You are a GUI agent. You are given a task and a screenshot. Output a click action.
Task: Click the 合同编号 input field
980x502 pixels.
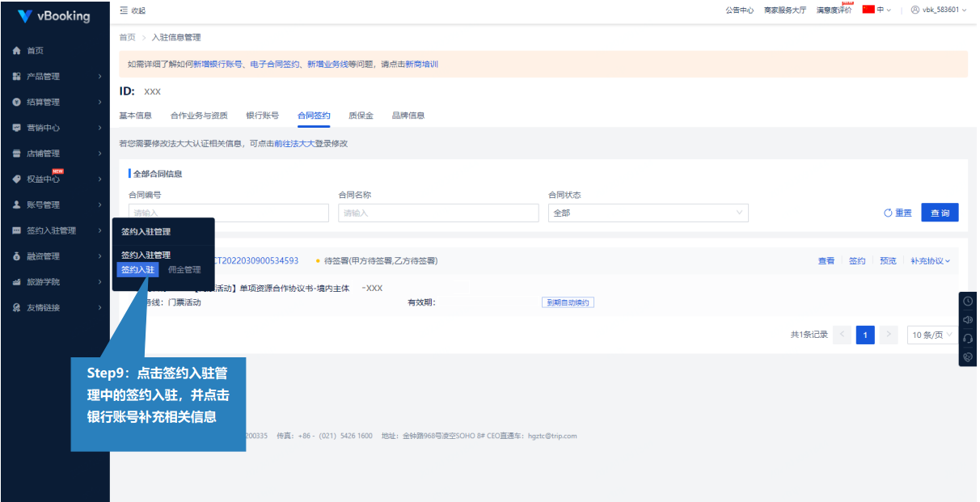(x=228, y=213)
